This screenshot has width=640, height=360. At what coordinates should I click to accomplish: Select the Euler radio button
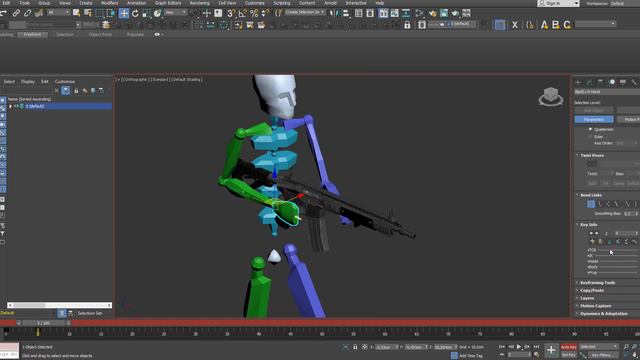click(590, 137)
